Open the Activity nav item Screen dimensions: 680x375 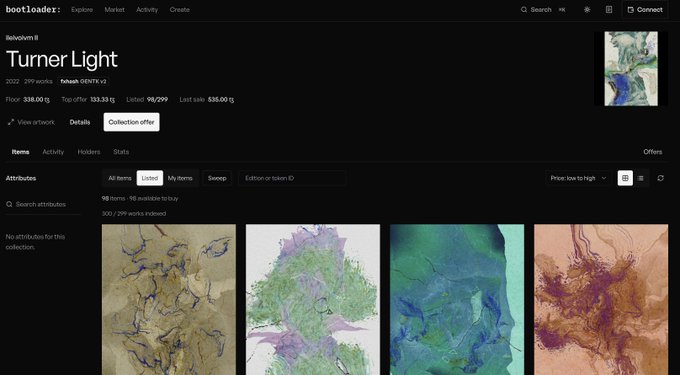(x=147, y=10)
